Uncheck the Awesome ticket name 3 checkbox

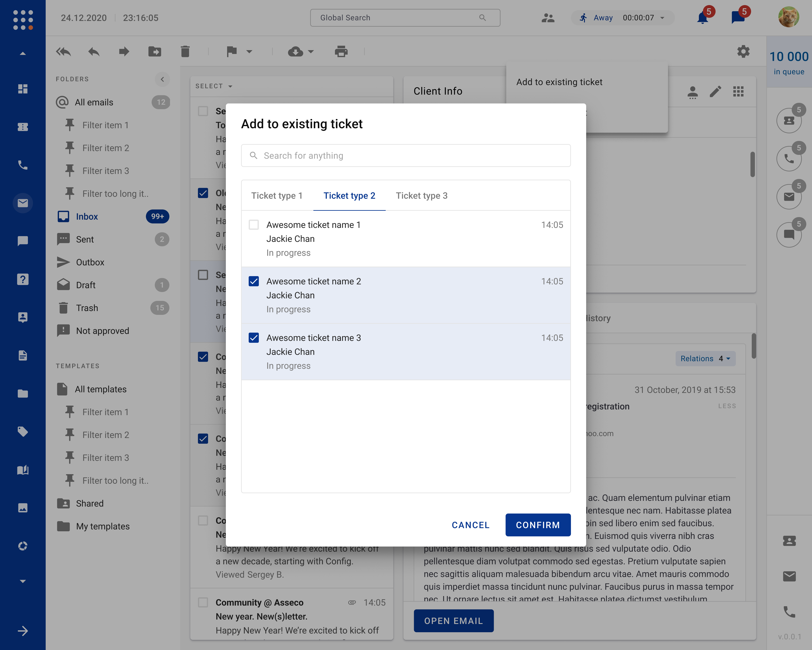pyautogui.click(x=254, y=338)
